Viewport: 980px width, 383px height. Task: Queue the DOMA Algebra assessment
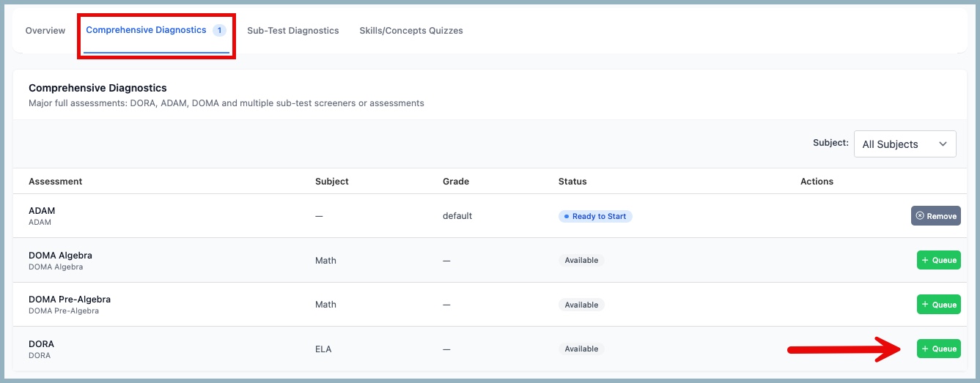(x=938, y=261)
